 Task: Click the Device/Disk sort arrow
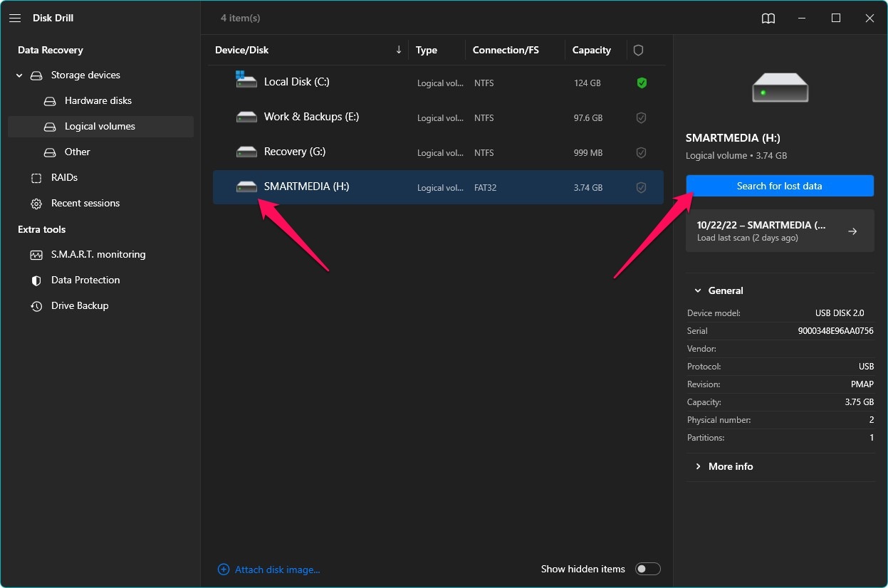[399, 50]
